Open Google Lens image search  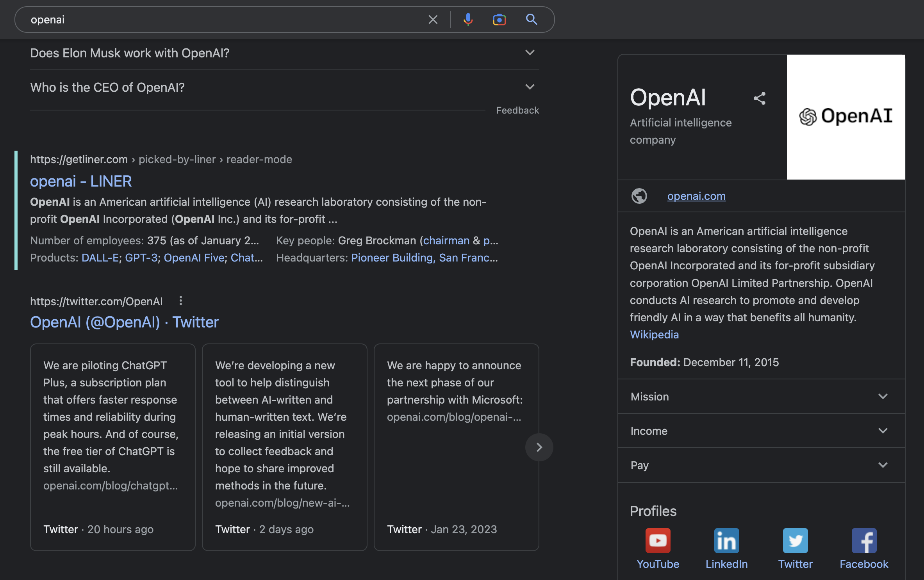click(499, 19)
